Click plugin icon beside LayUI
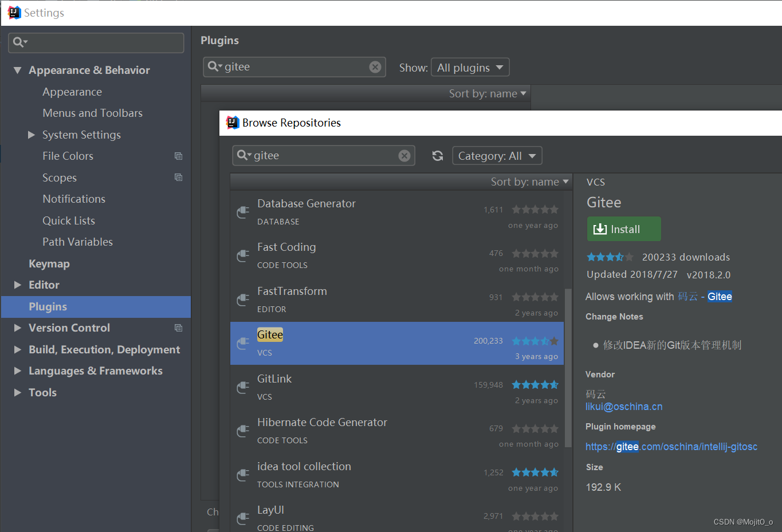Viewport: 782px width, 532px height. [x=243, y=519]
